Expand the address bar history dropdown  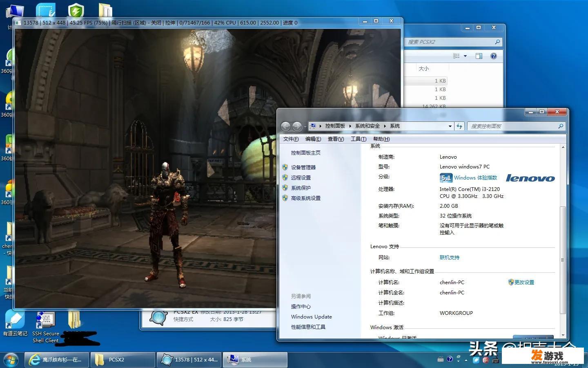[x=450, y=126]
